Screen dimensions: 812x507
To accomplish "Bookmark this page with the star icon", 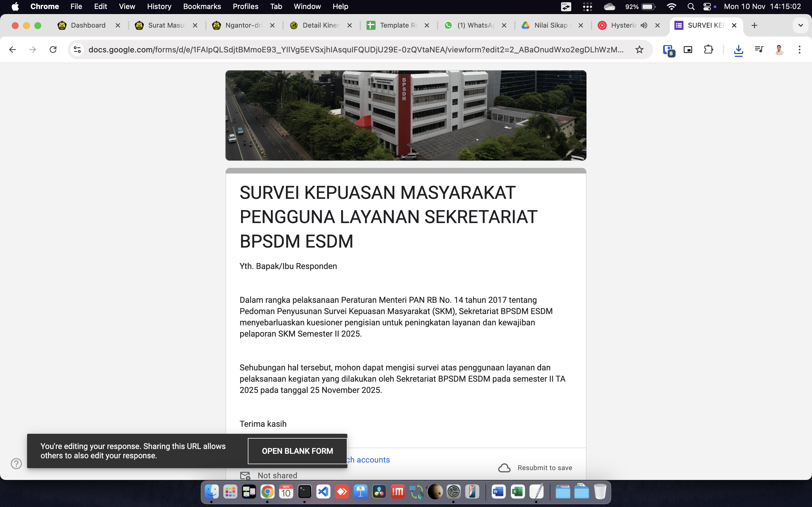I will coord(639,50).
